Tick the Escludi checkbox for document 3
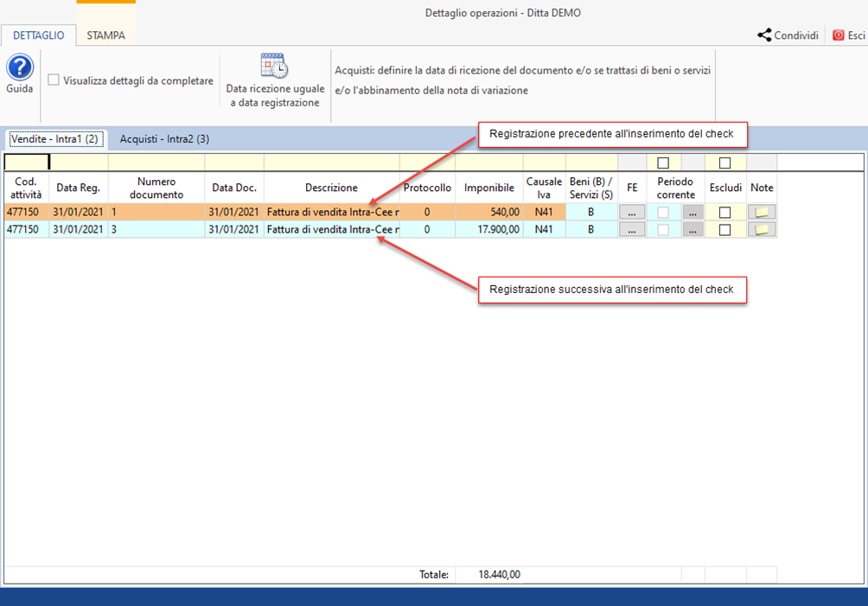Viewport: 868px width, 606px height. (x=725, y=229)
